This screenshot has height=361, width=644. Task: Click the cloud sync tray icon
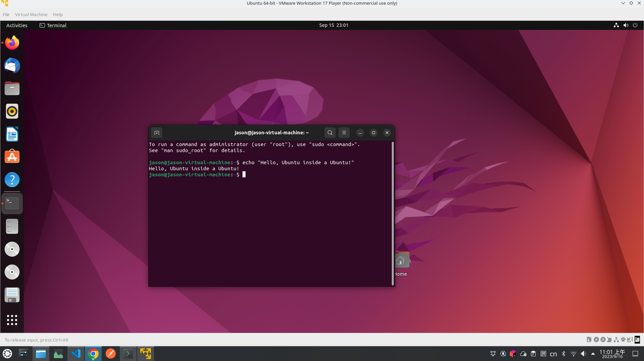[523, 354]
